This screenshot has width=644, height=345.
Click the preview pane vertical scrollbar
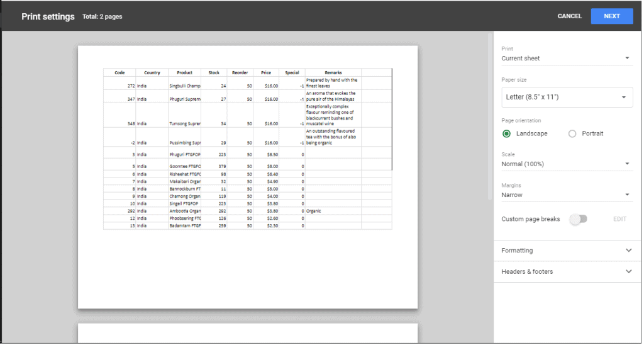pos(489,116)
